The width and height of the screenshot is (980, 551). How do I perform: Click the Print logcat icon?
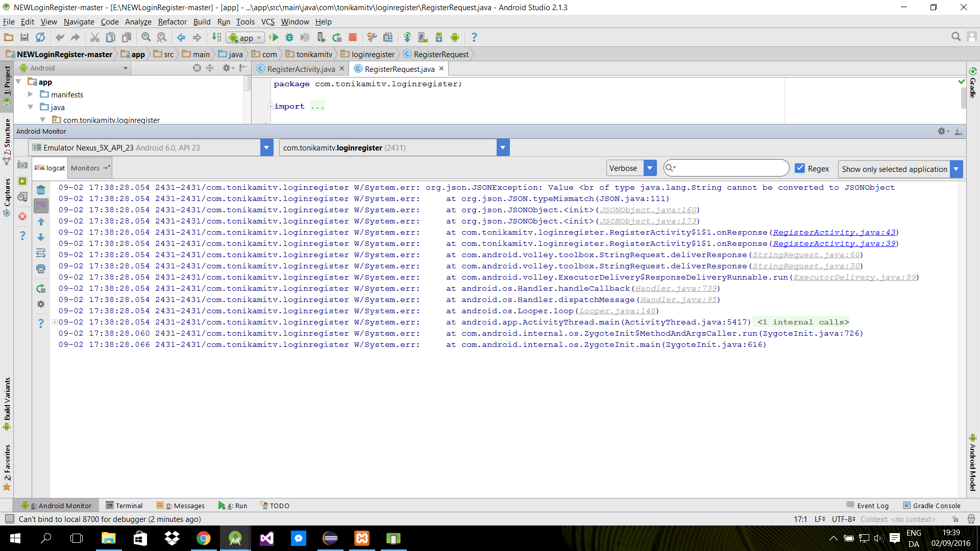coord(41,269)
